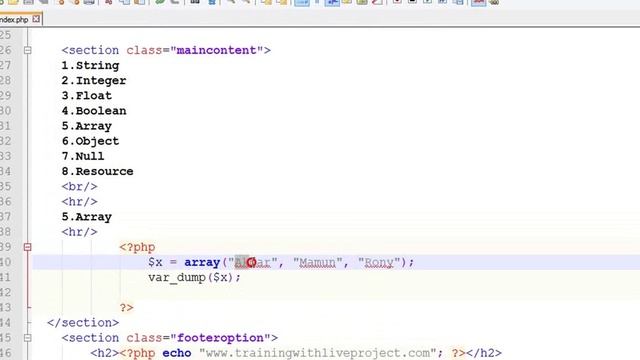This screenshot has height=360, width=640.
Task: Click the "www.trainingwithliveproject.com" string
Action: click(318, 353)
